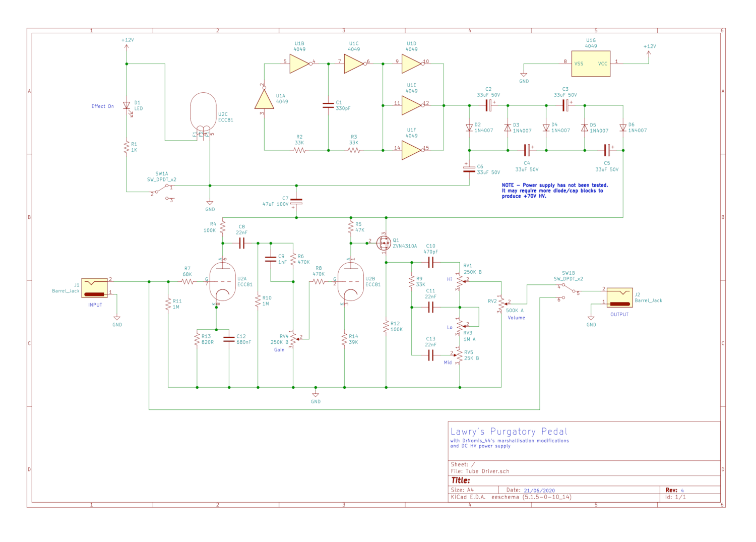Click the blue power supply NOTE text

click(554, 191)
